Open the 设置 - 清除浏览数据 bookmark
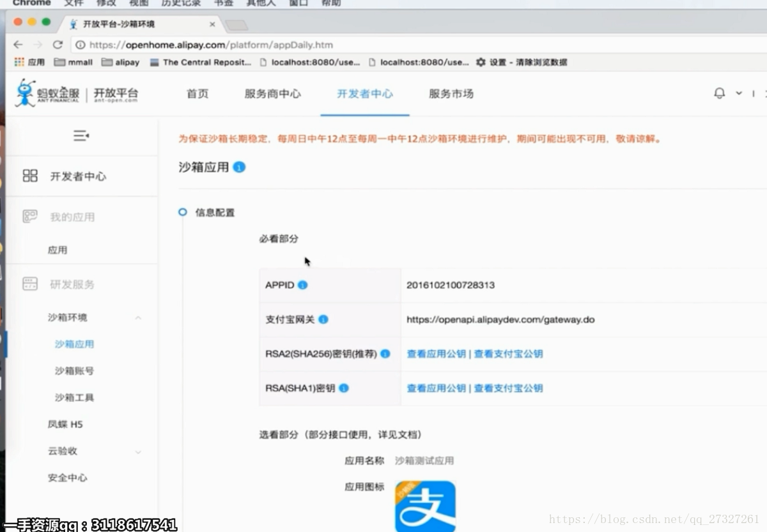The height and width of the screenshot is (532, 767). coord(521,62)
